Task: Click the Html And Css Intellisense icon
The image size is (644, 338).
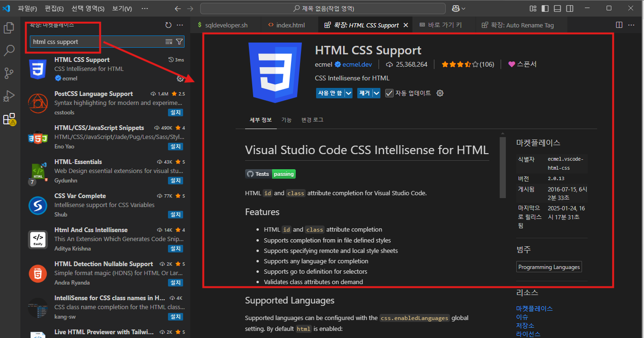Action: 38,239
